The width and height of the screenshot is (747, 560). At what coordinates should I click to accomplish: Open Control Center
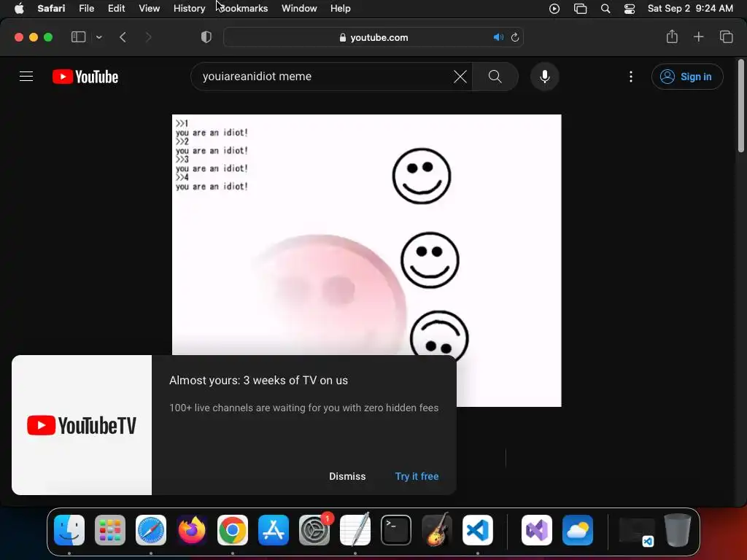pos(630,9)
